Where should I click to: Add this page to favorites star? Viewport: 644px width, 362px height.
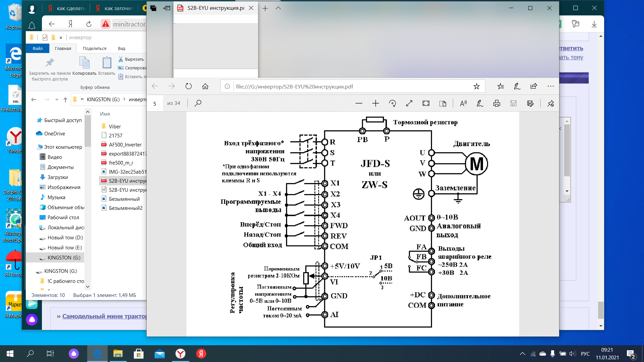477,86
